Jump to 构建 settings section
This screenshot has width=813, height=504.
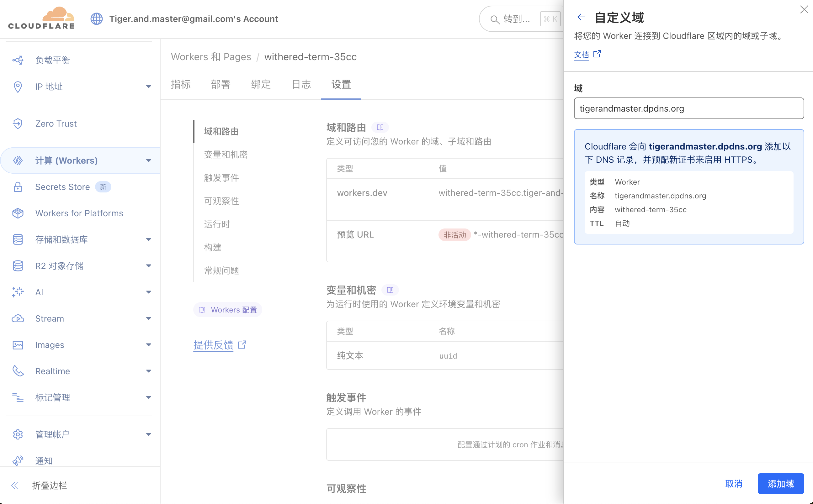click(213, 247)
